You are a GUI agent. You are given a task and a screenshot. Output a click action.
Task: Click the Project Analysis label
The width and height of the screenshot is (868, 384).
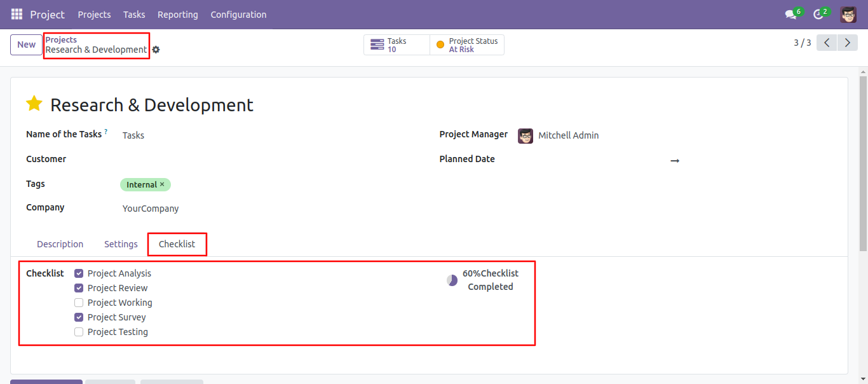[119, 273]
